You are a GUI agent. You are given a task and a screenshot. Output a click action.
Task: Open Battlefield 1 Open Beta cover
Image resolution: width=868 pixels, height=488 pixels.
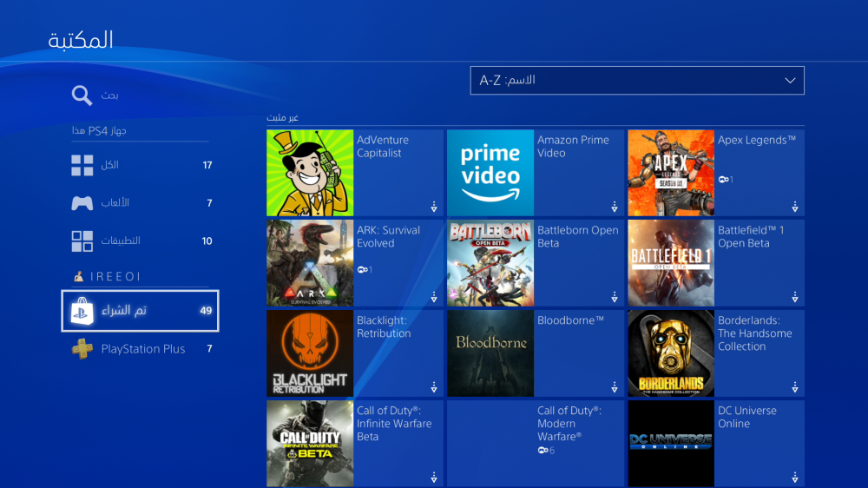[x=671, y=263]
